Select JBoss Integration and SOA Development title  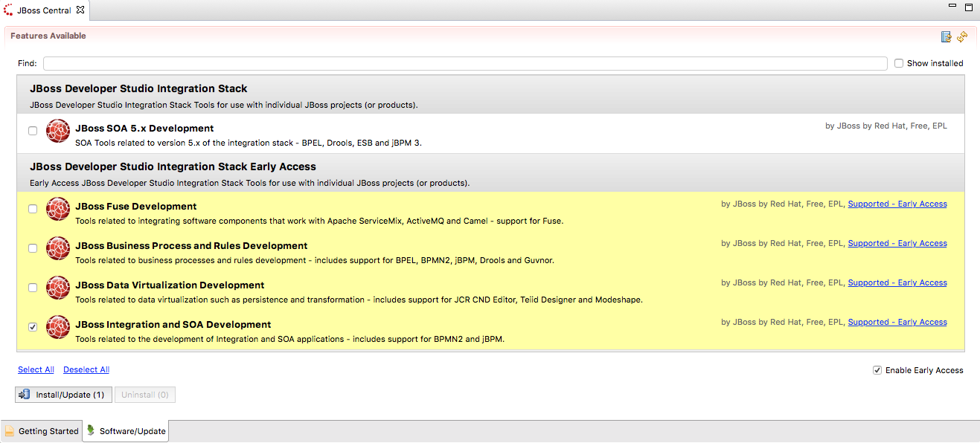[x=173, y=325]
